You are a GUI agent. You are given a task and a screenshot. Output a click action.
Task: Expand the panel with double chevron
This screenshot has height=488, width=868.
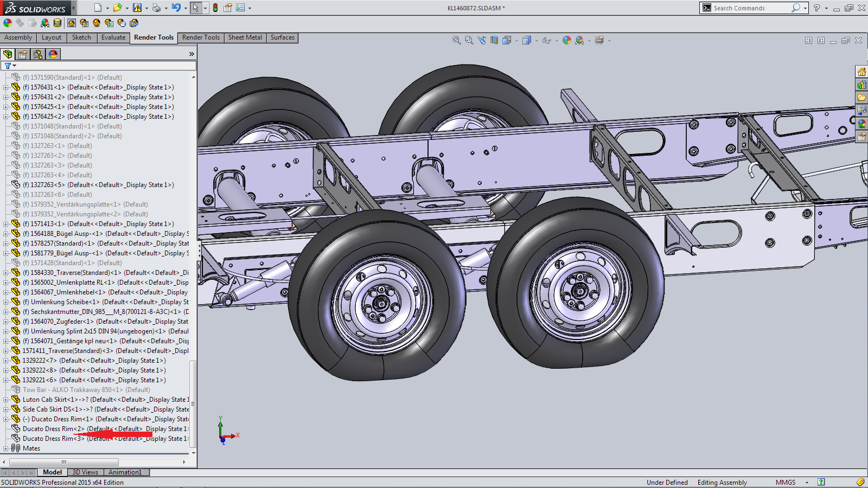191,54
